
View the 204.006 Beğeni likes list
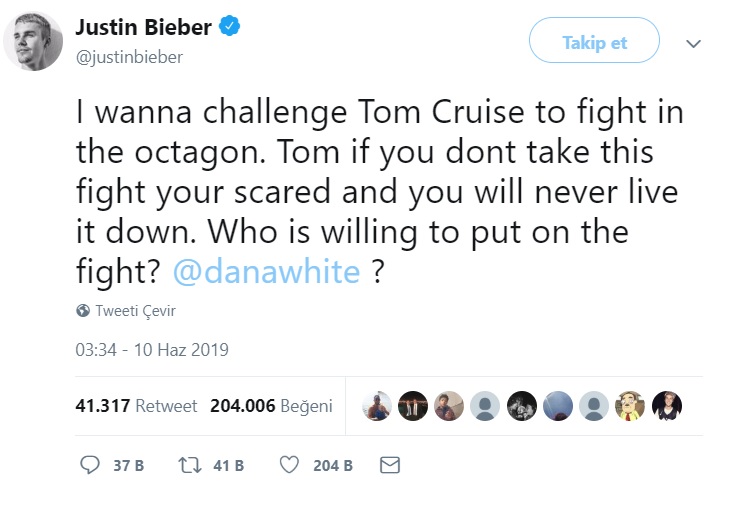click(271, 407)
